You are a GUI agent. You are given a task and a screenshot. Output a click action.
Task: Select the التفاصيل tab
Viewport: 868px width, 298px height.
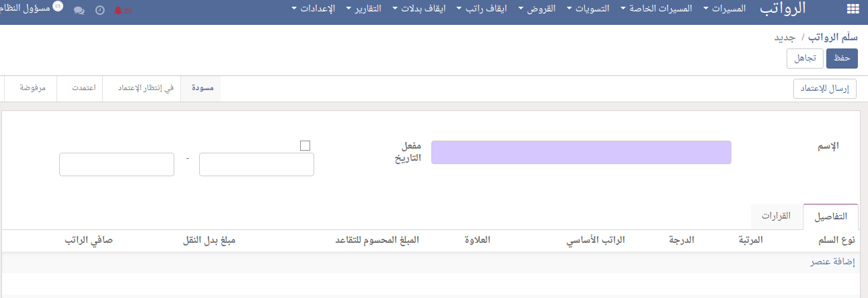point(830,217)
